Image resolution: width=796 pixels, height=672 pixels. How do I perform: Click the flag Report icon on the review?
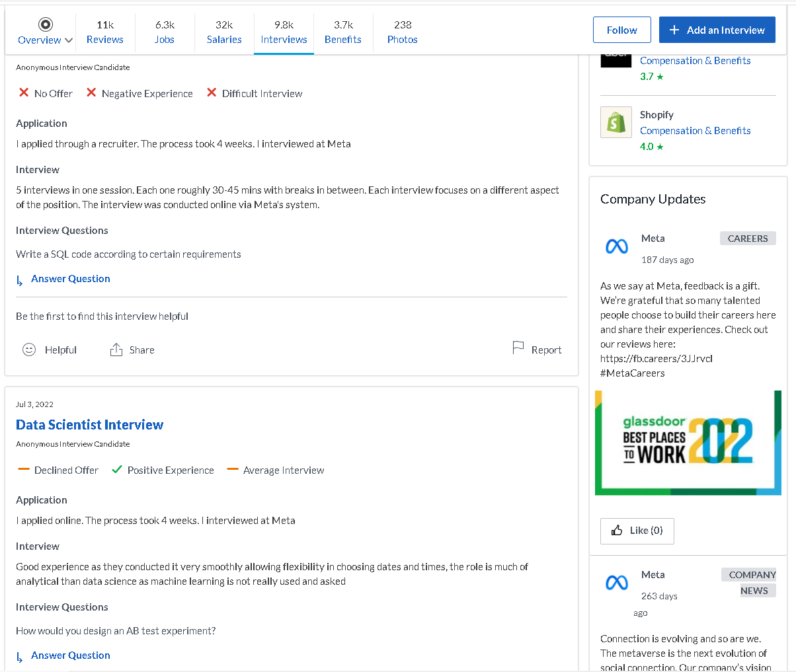click(518, 348)
